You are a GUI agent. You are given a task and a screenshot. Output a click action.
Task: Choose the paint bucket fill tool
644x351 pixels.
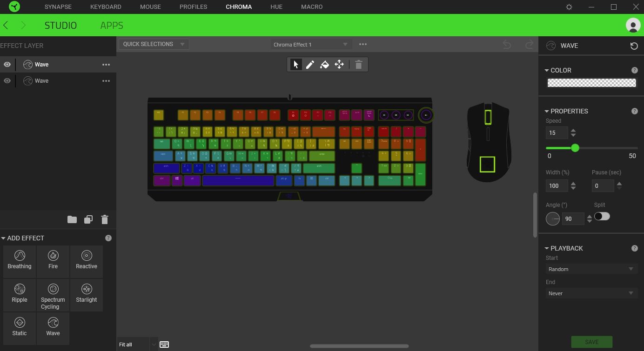pyautogui.click(x=325, y=65)
